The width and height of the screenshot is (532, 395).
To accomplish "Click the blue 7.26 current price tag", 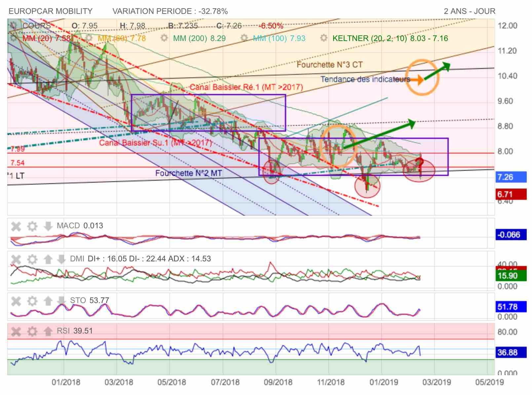I will (511, 177).
